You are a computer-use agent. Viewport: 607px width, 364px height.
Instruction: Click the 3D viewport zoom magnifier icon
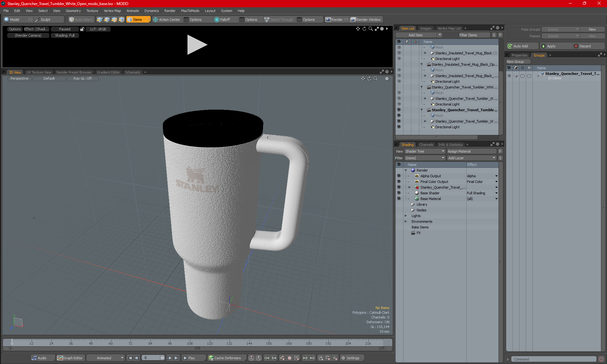click(376, 79)
